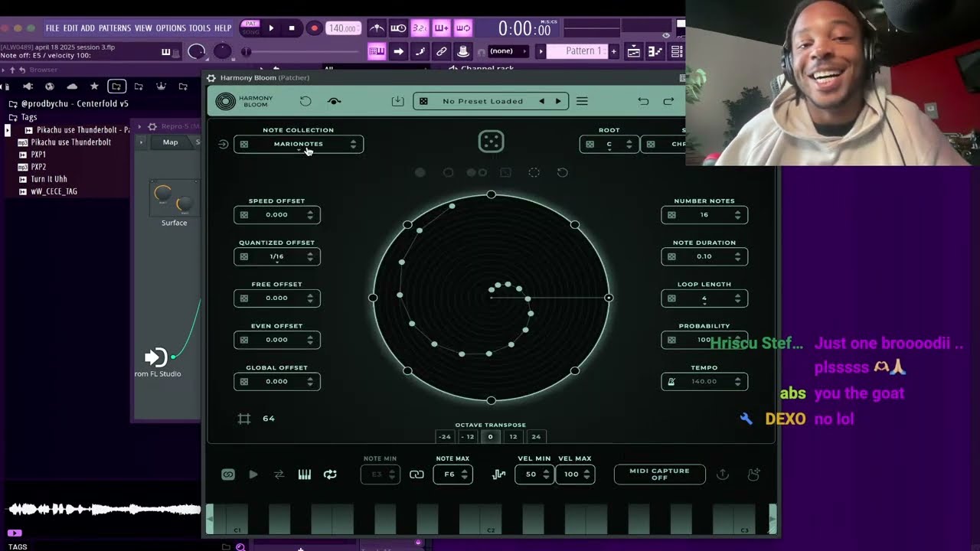Toggle the FL Studio metronome icon

point(377,28)
